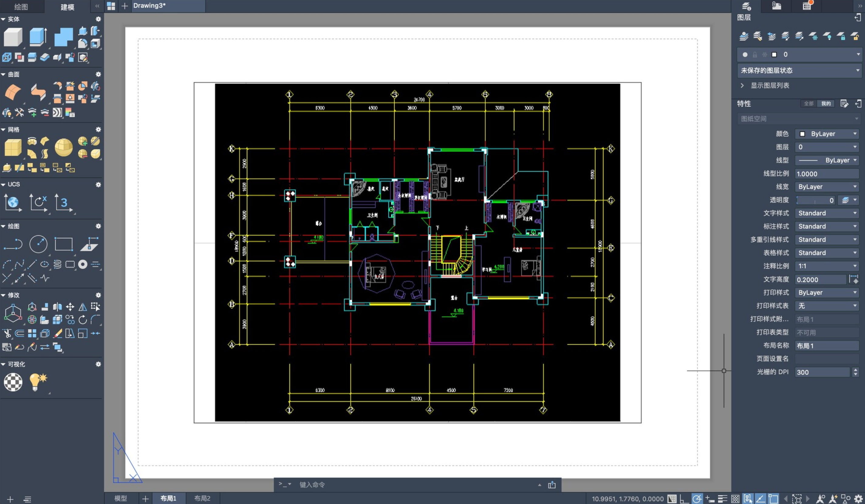The width and height of the screenshot is (865, 504).
Task: Toggle object snap in status bar
Action: pos(773,499)
